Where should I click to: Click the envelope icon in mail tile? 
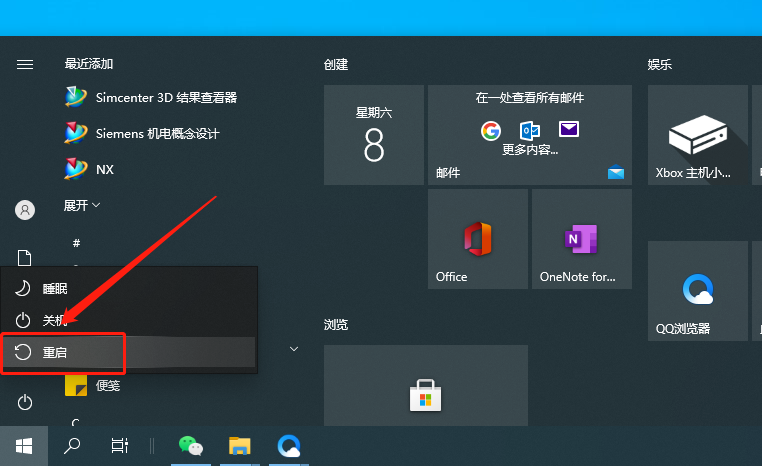569,129
